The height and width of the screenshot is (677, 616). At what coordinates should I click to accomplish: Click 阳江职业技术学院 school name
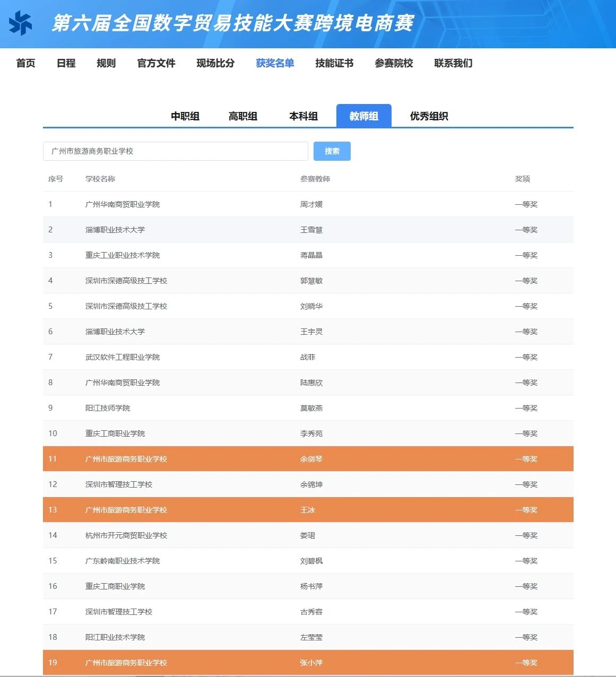pyautogui.click(x=115, y=637)
